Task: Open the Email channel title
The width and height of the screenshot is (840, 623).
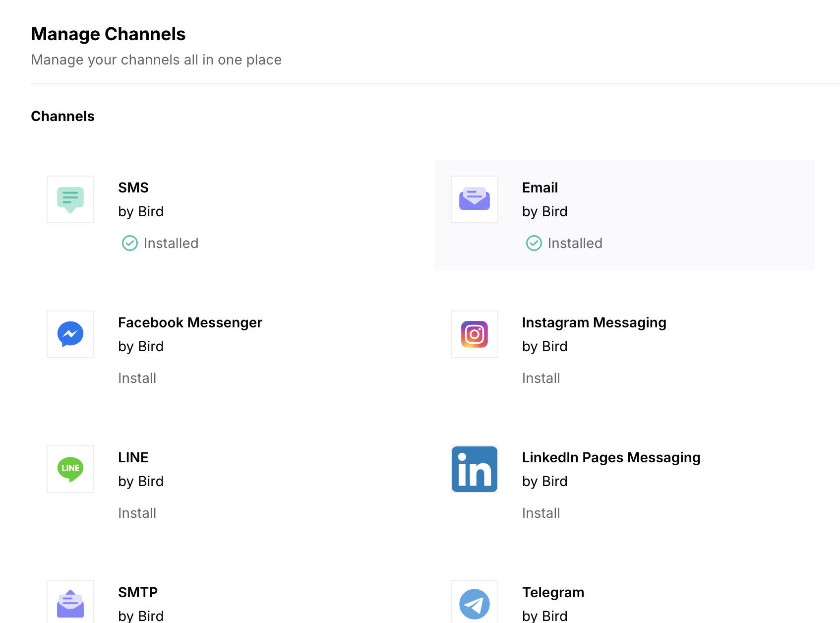Action: click(x=540, y=187)
